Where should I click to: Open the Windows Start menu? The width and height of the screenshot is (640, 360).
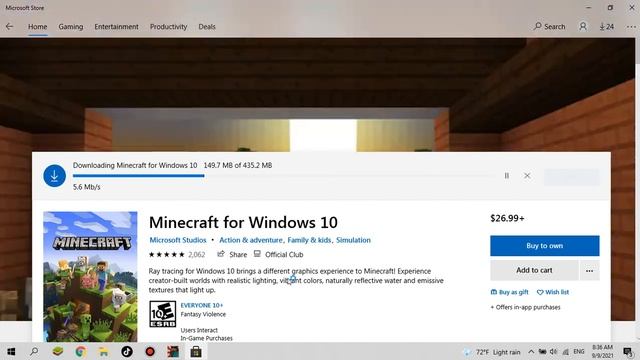[x=11, y=351]
